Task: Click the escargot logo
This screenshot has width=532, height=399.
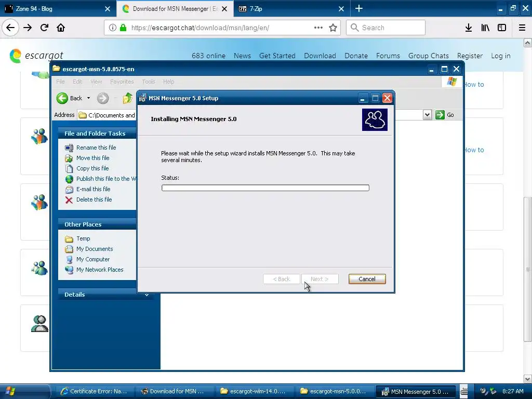Action: [36, 56]
